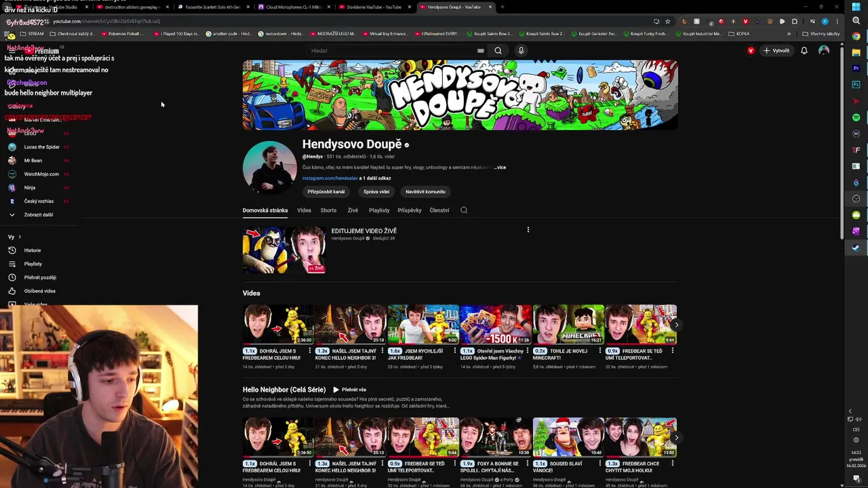Image resolution: width=868 pixels, height=488 pixels.
Task: Open video options for SOUSED SLAVÍ VÁNOCE
Action: point(599,463)
